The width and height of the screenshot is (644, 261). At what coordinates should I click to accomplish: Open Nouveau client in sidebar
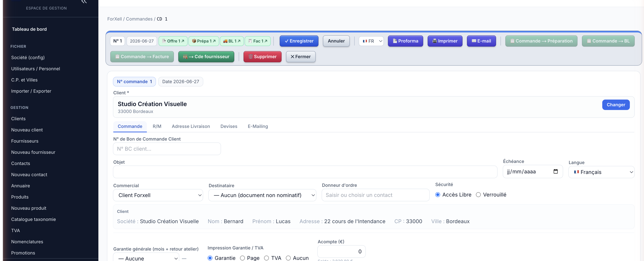pyautogui.click(x=27, y=130)
